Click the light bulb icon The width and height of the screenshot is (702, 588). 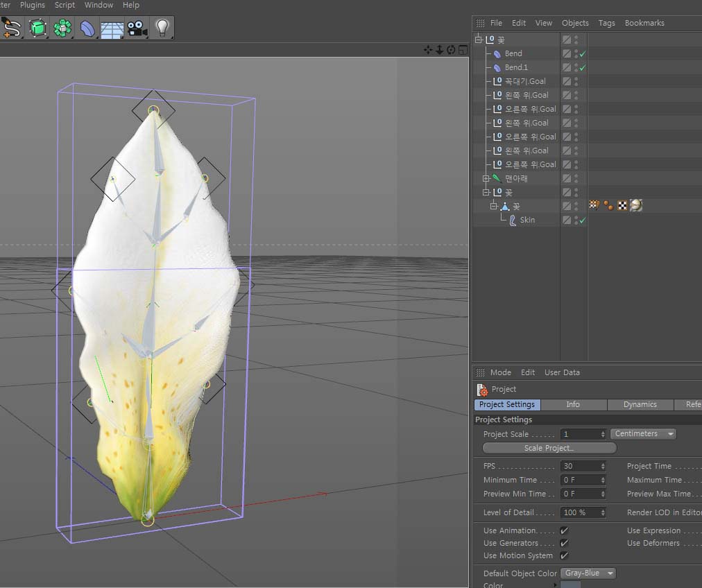tap(162, 28)
